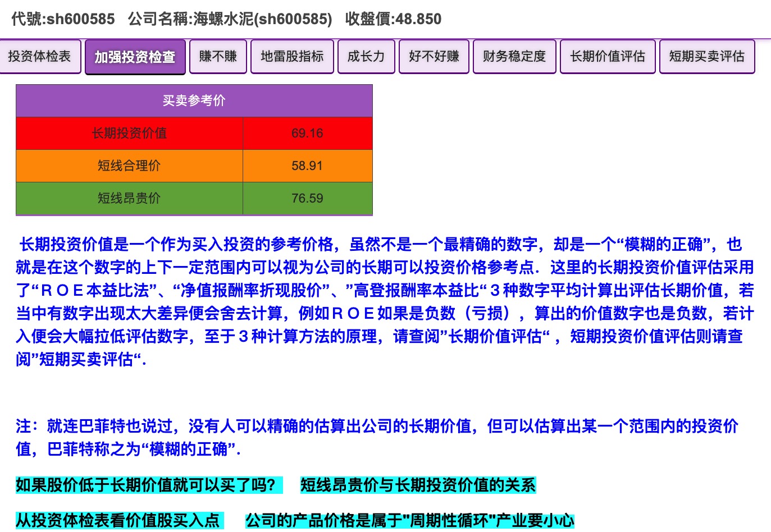This screenshot has width=771, height=532.
Task: Select the 长期投资价值 label cell
Action: [130, 133]
